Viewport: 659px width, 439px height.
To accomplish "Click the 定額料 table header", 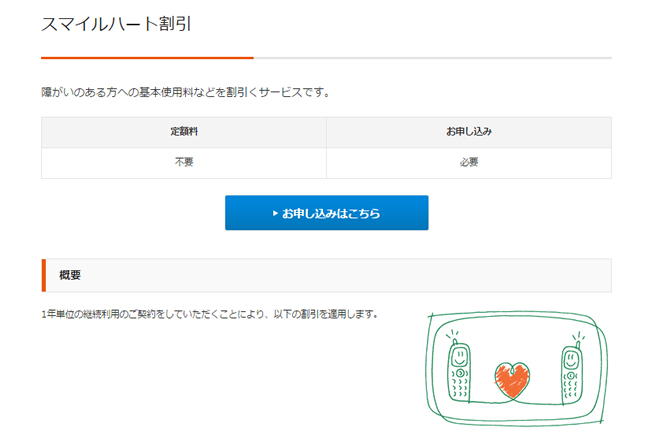I will pos(184,132).
